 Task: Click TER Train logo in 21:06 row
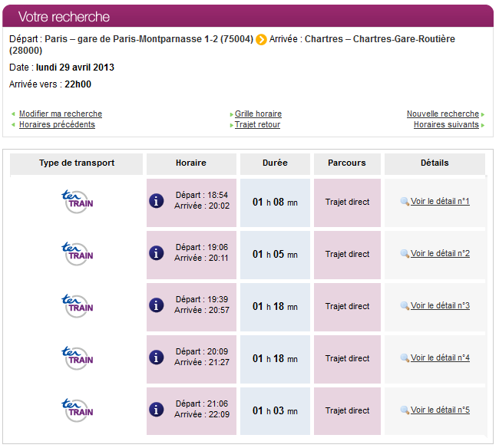point(77,410)
